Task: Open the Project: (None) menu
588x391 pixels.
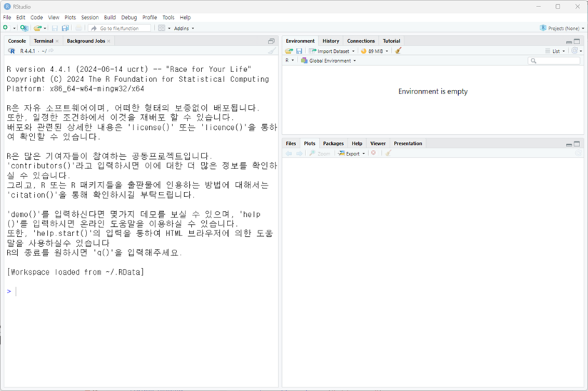Action: 562,28
